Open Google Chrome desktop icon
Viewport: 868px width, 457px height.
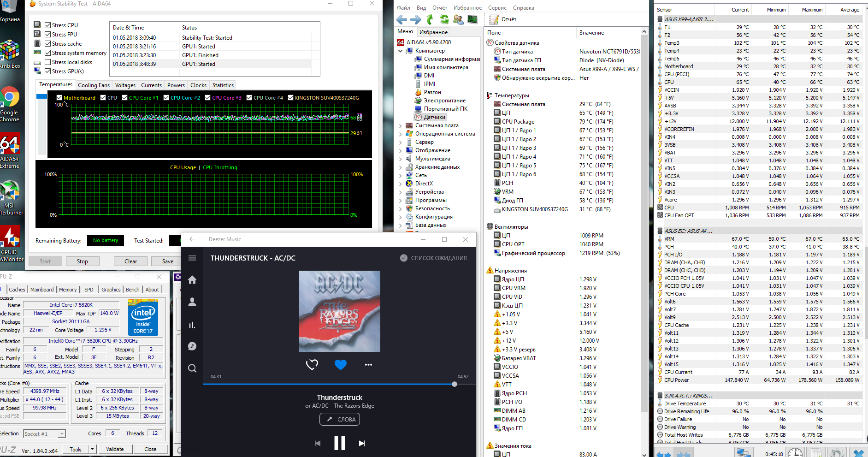pos(10,104)
